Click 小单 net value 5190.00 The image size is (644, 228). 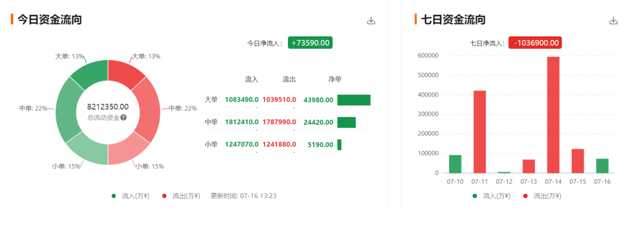(x=320, y=144)
